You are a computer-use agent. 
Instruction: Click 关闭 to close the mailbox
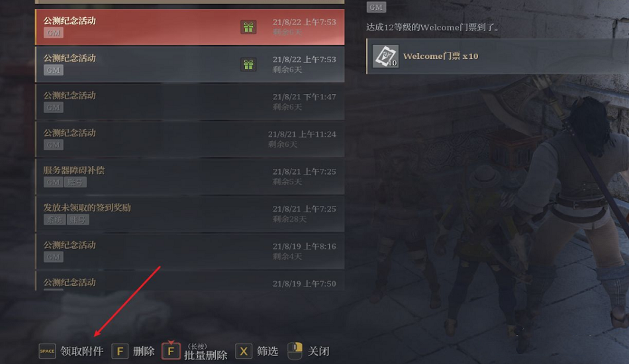coord(318,351)
